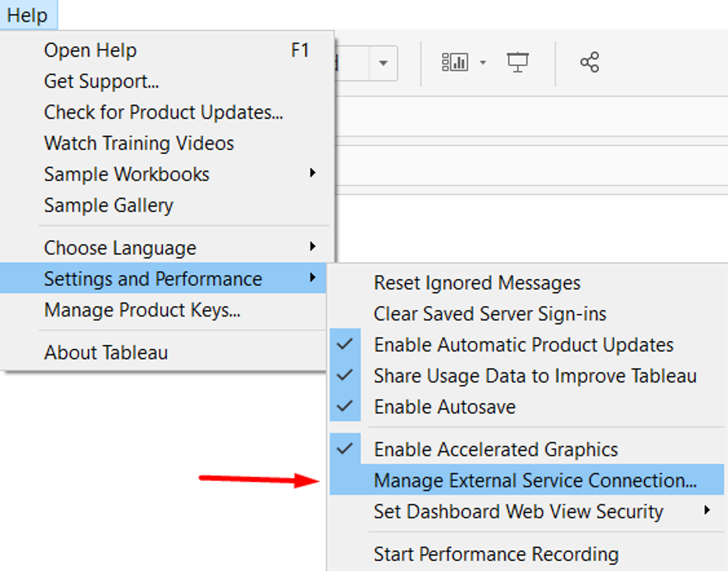Screen dimensions: 728x572
Task: Click the Share workbook icon
Action: point(589,61)
